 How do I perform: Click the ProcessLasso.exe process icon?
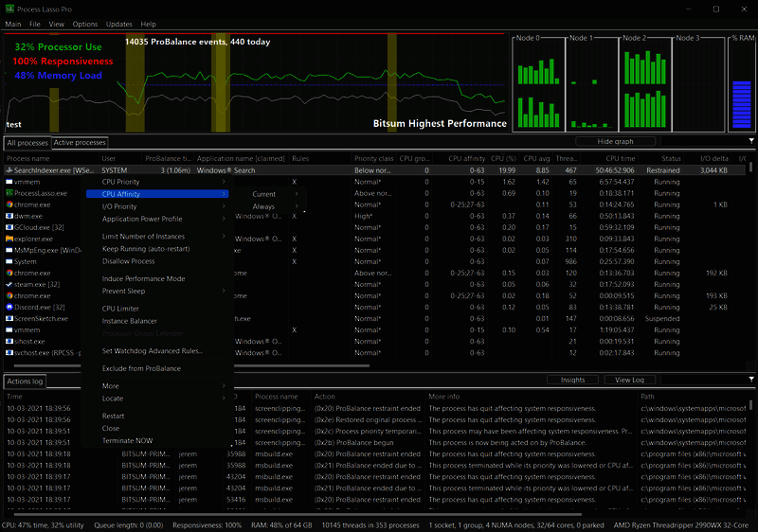(x=9, y=192)
